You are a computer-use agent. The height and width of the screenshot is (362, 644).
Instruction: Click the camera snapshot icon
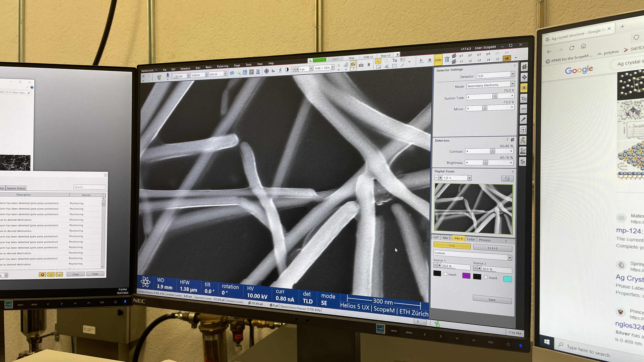(361, 65)
